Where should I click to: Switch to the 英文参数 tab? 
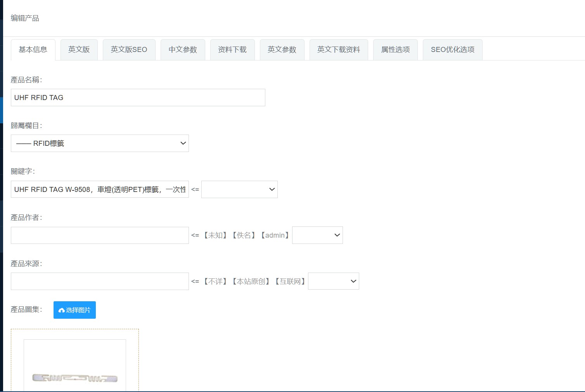point(282,50)
